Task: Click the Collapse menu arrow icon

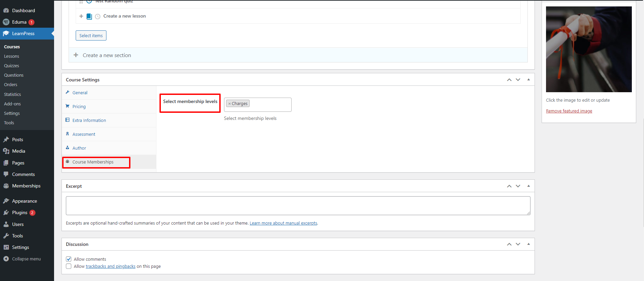Action: pyautogui.click(x=6, y=259)
